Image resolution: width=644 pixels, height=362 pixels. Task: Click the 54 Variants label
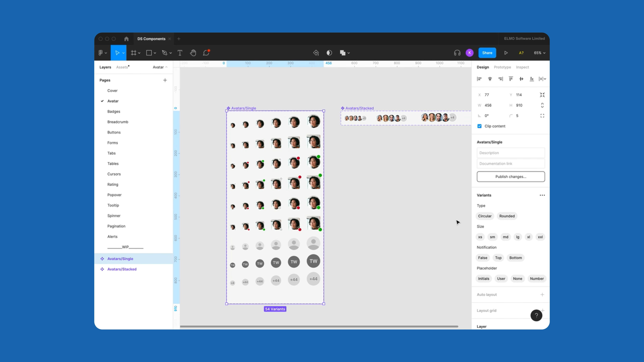coord(275,309)
